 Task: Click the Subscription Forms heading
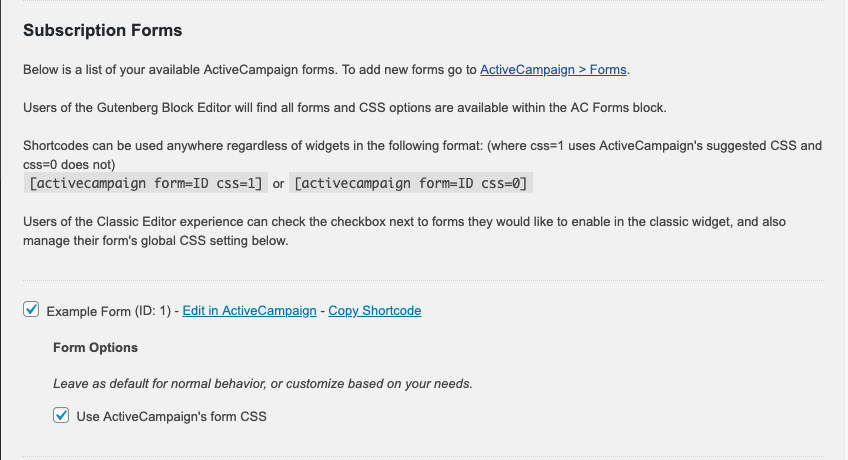tap(103, 30)
